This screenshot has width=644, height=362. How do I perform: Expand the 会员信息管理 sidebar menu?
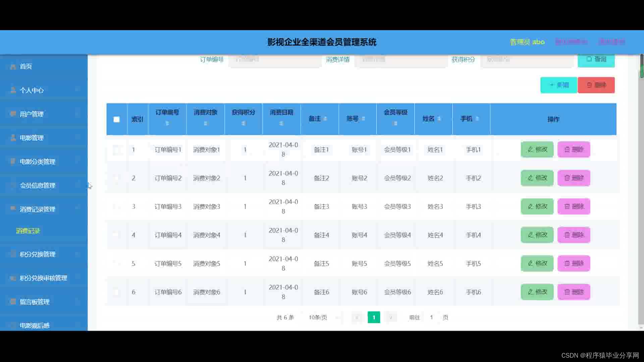(x=38, y=185)
